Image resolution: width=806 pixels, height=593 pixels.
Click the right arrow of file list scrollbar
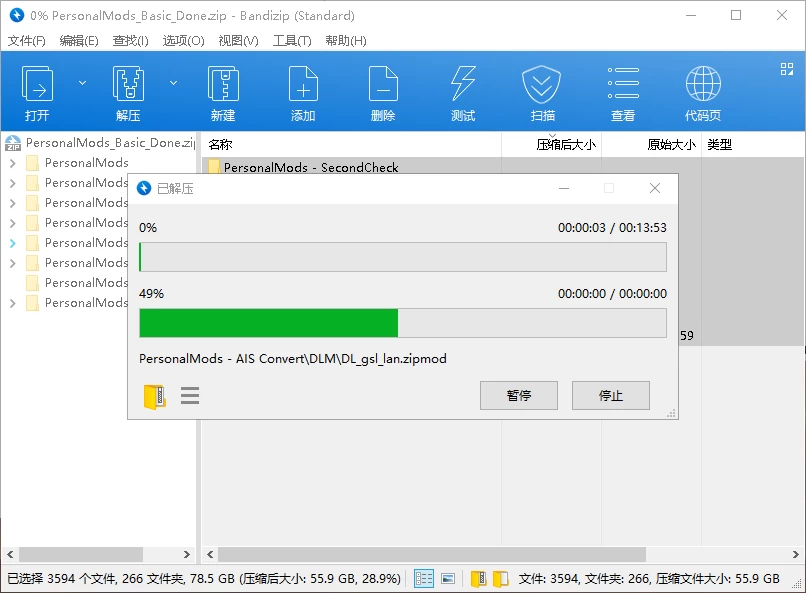coord(796,554)
